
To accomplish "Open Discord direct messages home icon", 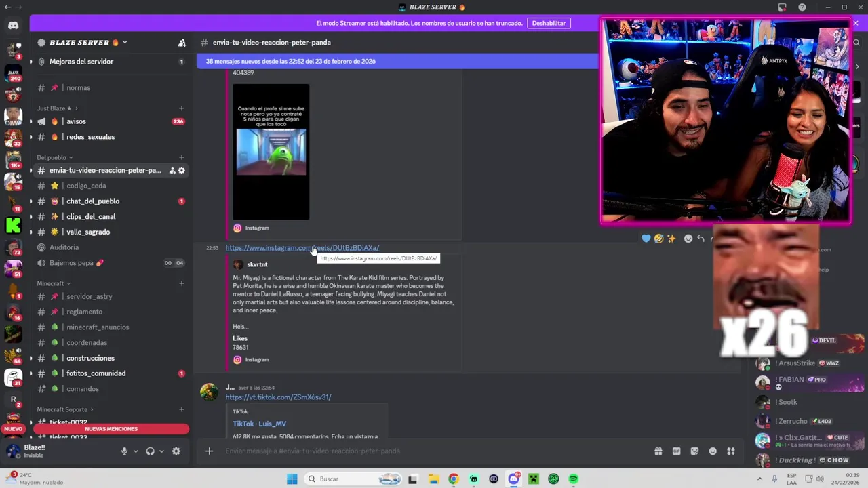I will [x=13, y=26].
